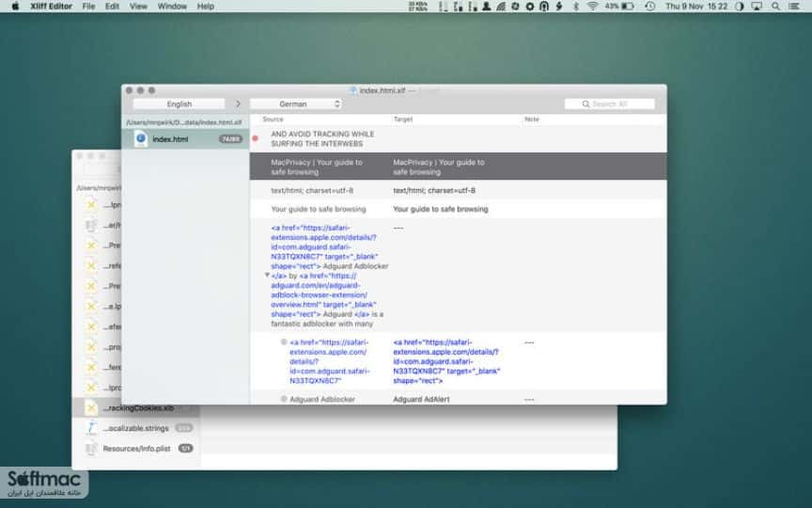Click the count badge beside index.html
The width and height of the screenshot is (812, 508).
coord(230,139)
